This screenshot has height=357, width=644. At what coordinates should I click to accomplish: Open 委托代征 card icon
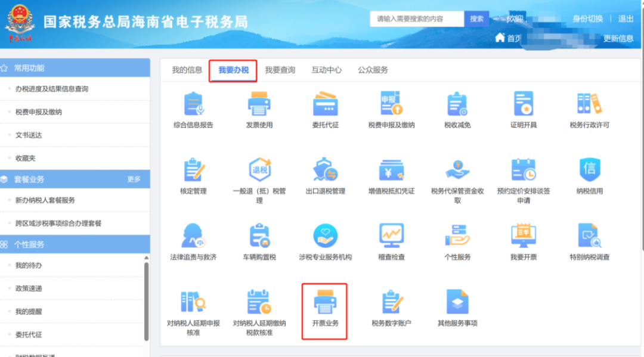coord(326,104)
